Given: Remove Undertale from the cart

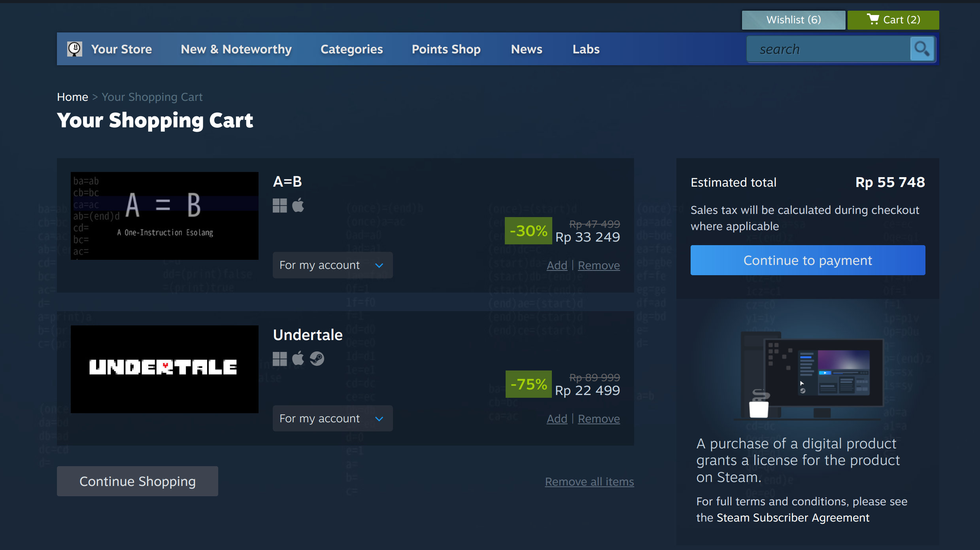Looking at the screenshot, I should click(599, 419).
